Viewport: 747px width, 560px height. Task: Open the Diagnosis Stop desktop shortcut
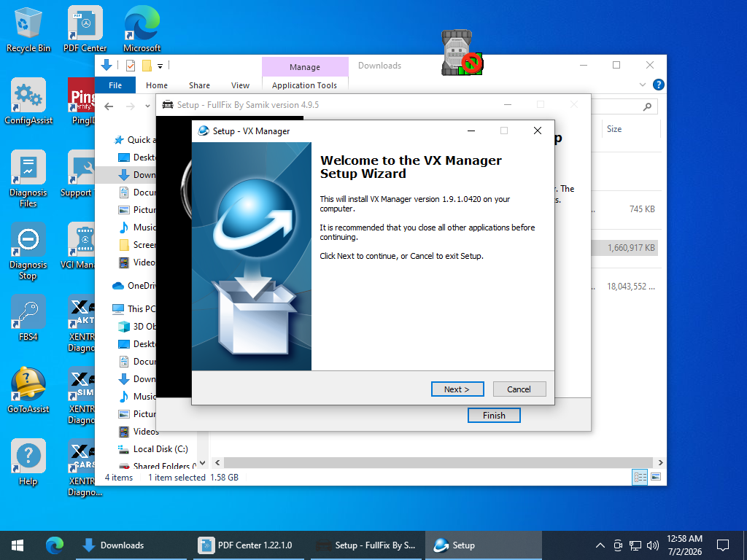pos(28,251)
